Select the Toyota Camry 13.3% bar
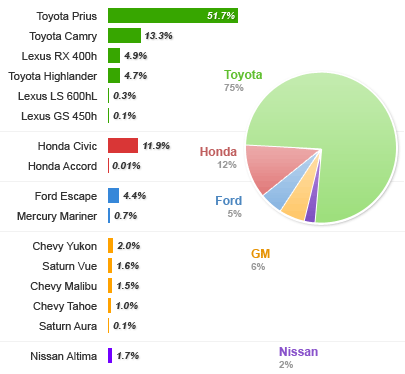This screenshot has width=405, height=374. tap(124, 36)
